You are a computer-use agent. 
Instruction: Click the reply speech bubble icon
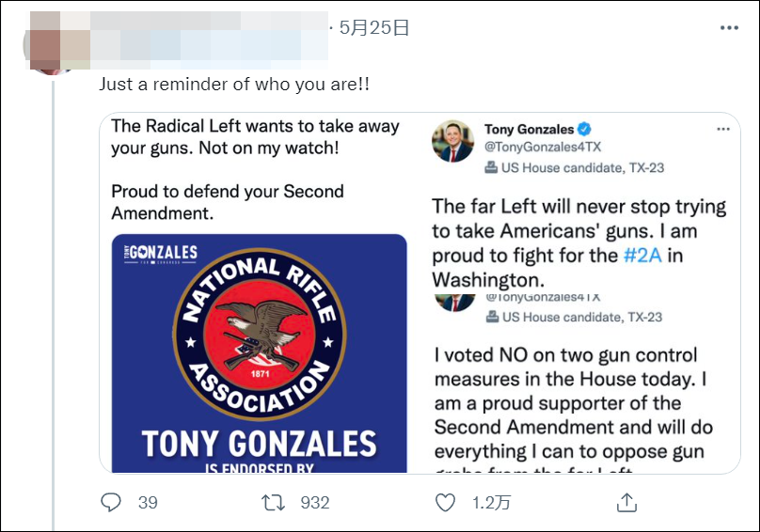coord(112,503)
